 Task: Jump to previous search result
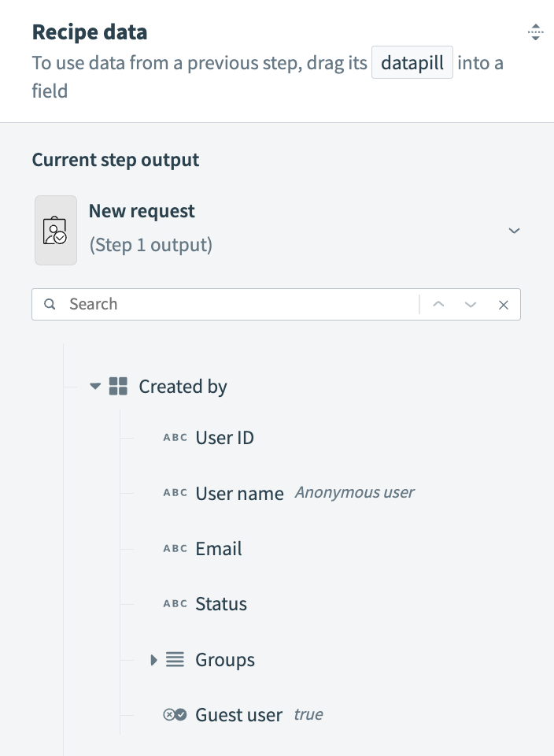click(x=439, y=305)
